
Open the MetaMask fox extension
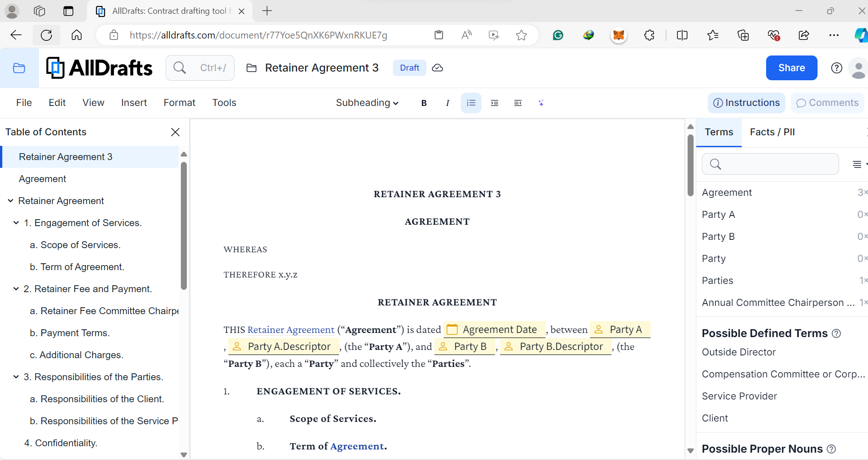click(x=619, y=35)
